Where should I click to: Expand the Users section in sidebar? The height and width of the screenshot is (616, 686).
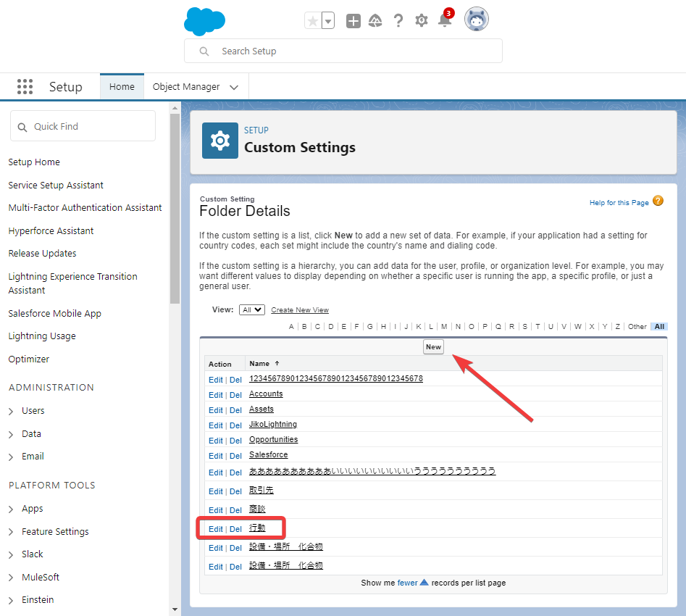(12, 411)
